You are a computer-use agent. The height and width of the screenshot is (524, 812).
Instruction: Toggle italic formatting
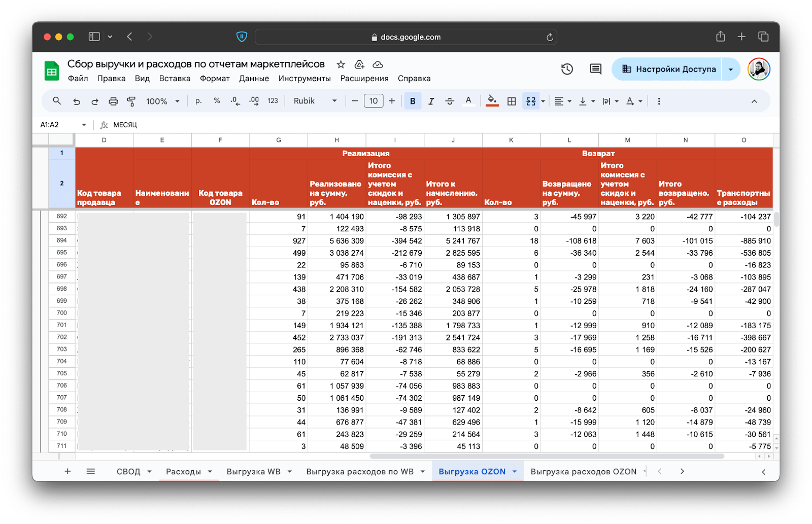point(431,101)
